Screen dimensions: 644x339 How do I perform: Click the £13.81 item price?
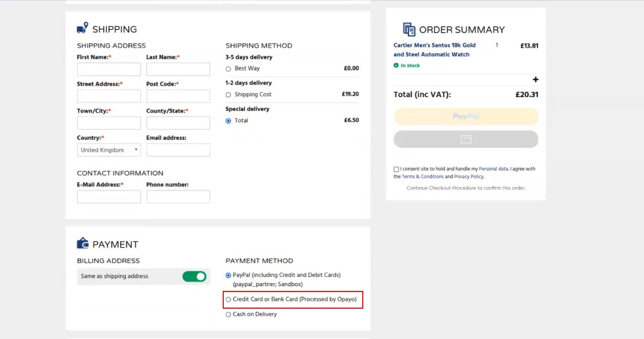click(529, 46)
